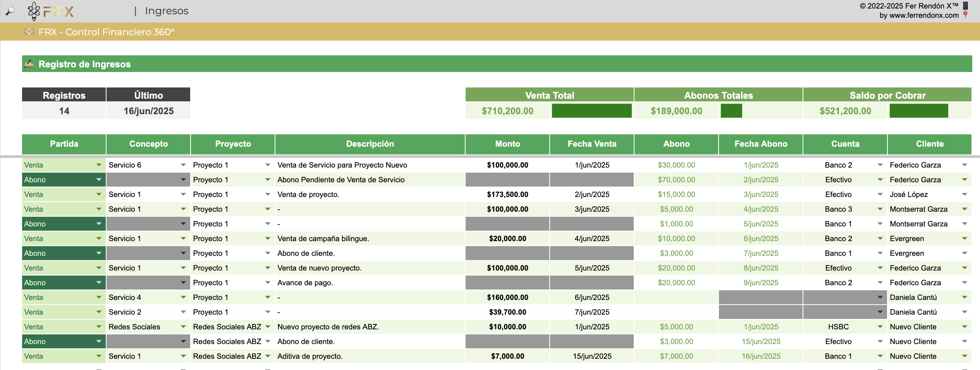The height and width of the screenshot is (370, 980).
Task: Select the Fecha Venta cell 15/jun/2025
Action: [x=592, y=356]
